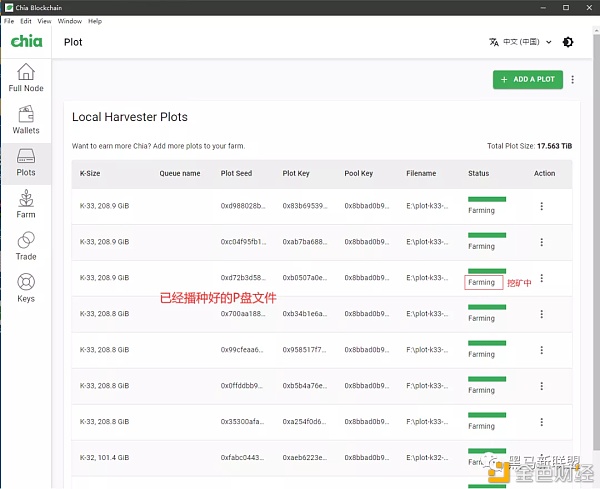Click the Pool Key column header
The image size is (600, 489).
click(x=359, y=173)
